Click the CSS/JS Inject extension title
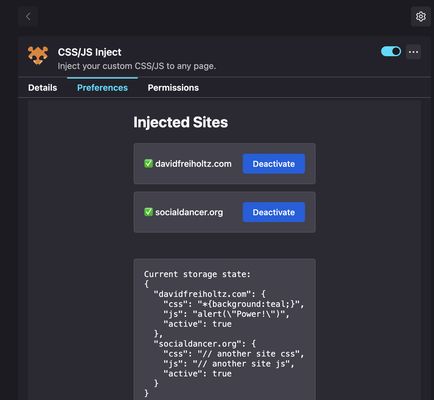434x400 pixels. [x=90, y=52]
